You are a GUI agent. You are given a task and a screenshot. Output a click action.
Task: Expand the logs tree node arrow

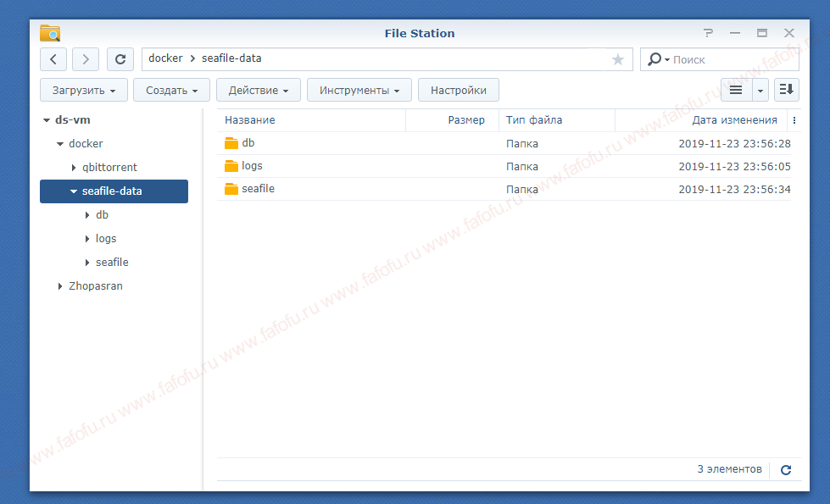87,239
